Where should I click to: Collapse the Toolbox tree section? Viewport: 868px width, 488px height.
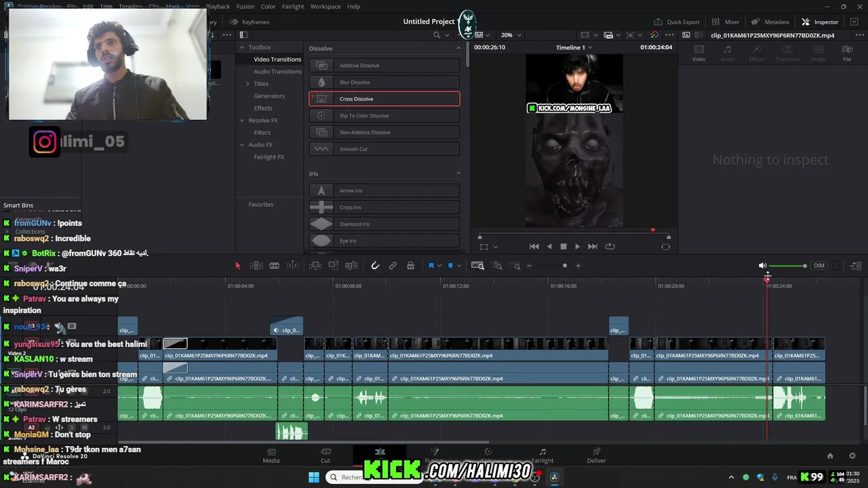click(x=242, y=47)
